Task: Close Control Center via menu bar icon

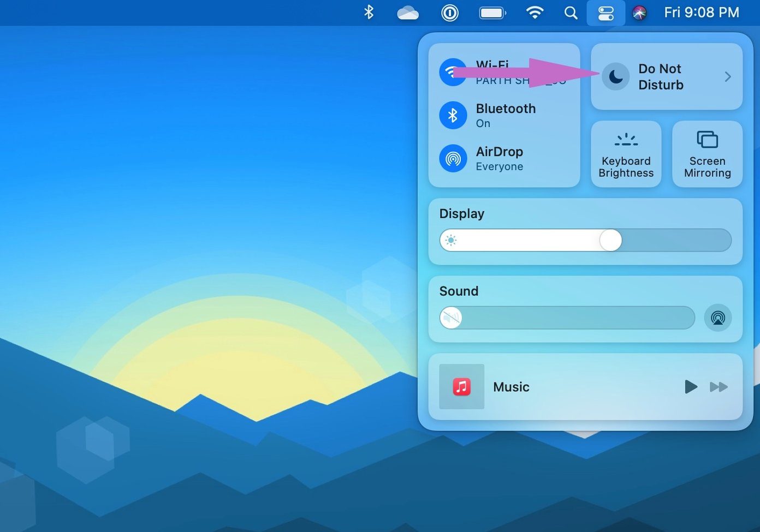Action: [x=606, y=13]
